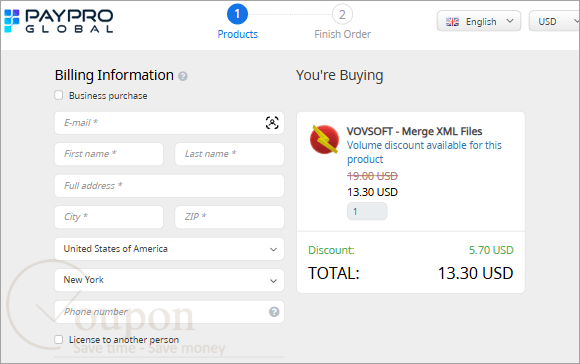The height and width of the screenshot is (364, 580).
Task: Click the Last name field
Action: [229, 154]
